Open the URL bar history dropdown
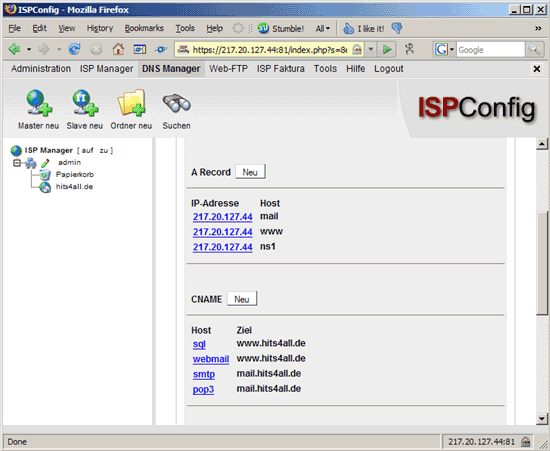This screenshot has height=451, width=550. coord(370,49)
